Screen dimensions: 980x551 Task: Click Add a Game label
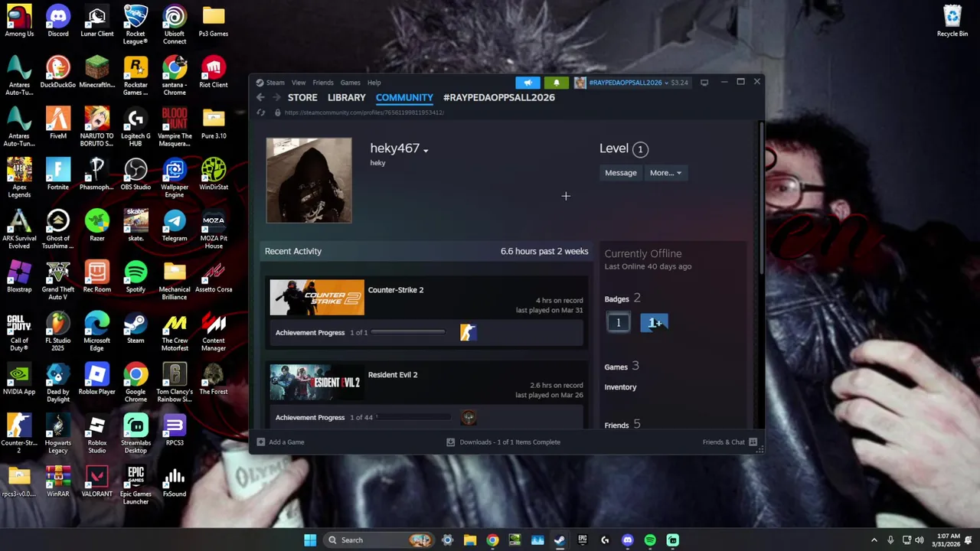pyautogui.click(x=286, y=442)
